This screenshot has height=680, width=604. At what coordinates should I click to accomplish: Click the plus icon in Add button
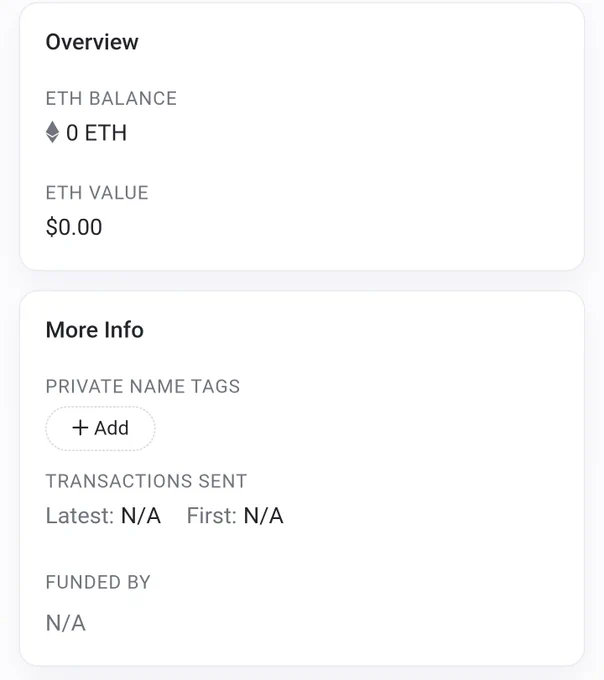(x=81, y=428)
